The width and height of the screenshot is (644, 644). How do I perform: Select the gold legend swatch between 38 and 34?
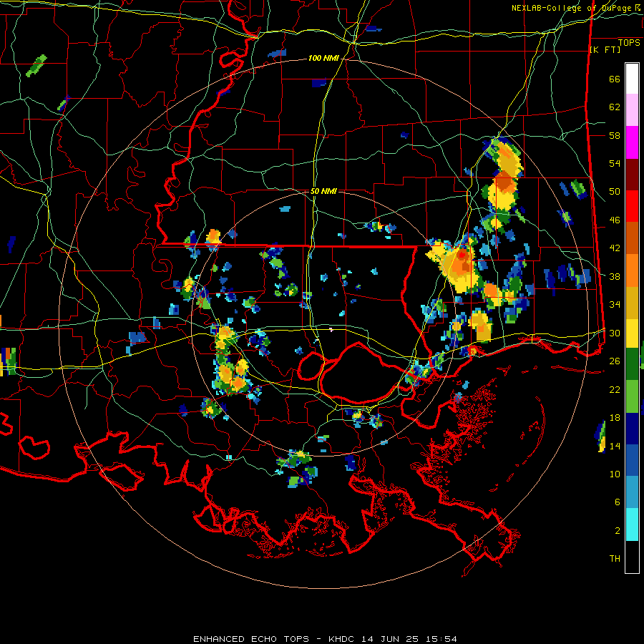tap(632, 303)
